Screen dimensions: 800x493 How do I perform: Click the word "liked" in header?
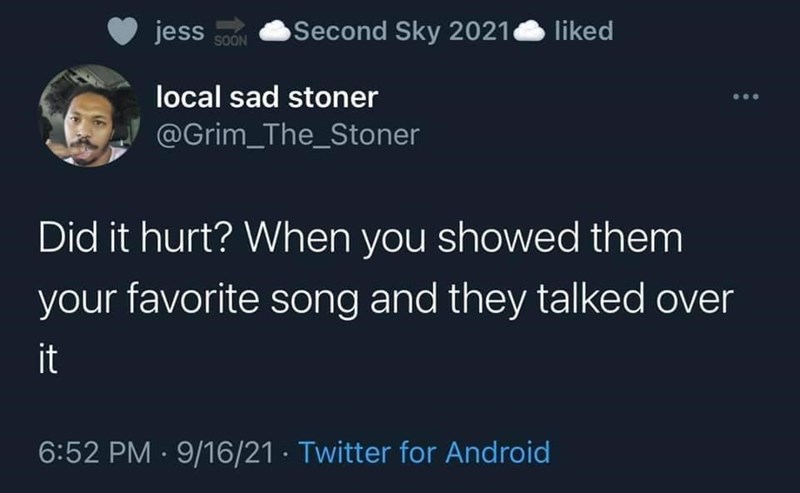click(583, 32)
